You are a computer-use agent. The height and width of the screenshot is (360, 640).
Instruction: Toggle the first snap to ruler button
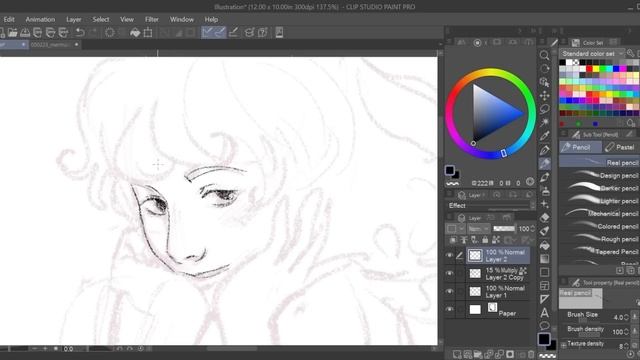tap(207, 33)
